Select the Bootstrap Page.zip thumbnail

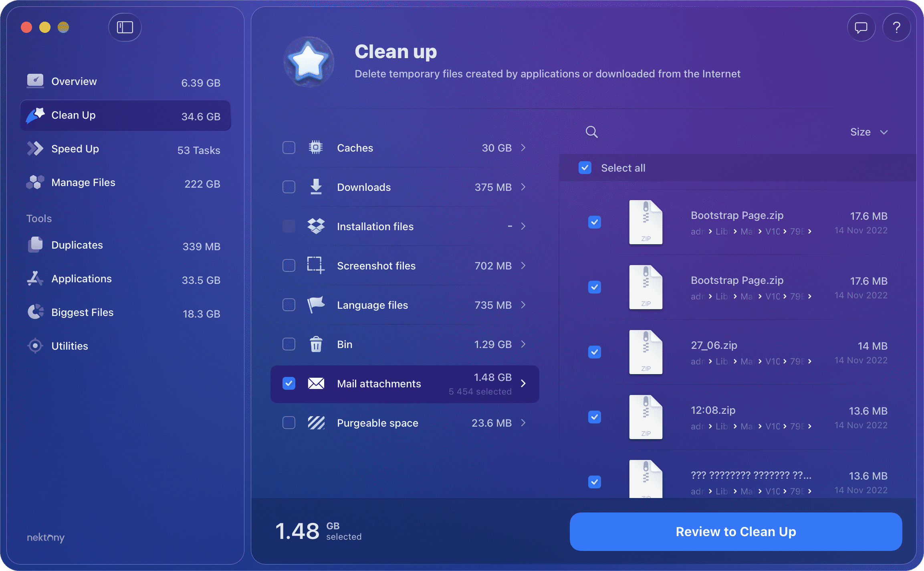(646, 222)
